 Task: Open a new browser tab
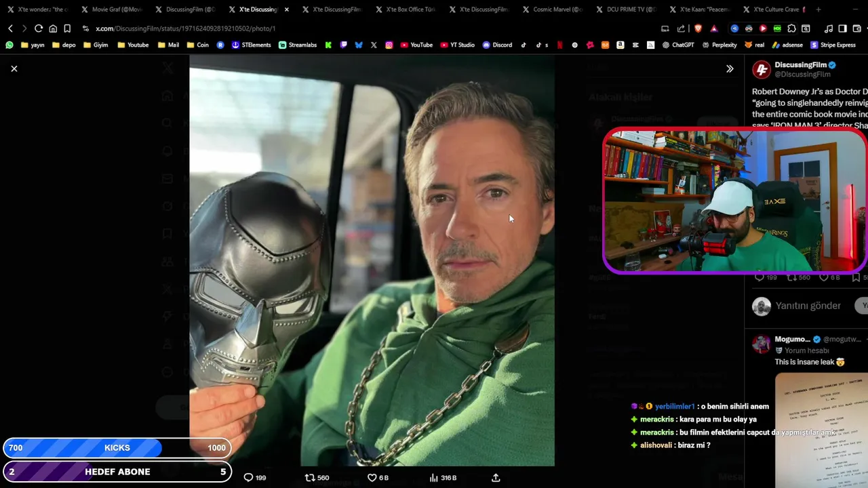[818, 9]
